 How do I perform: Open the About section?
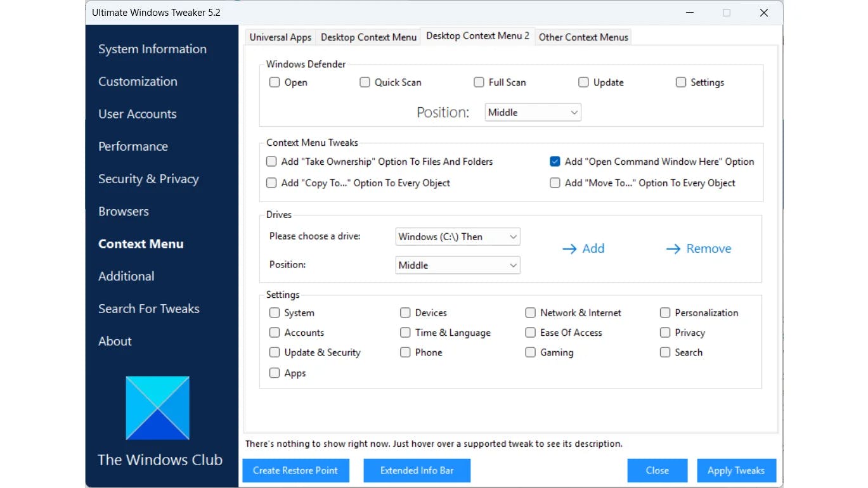point(115,341)
